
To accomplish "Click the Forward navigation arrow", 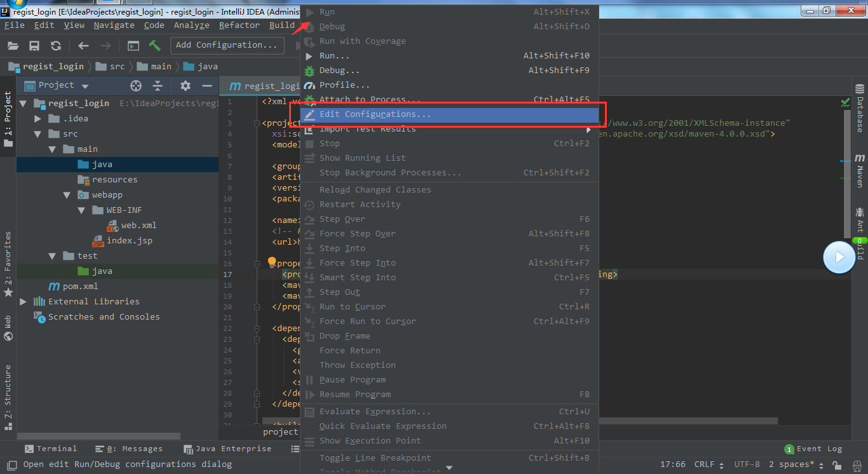I will coord(105,46).
